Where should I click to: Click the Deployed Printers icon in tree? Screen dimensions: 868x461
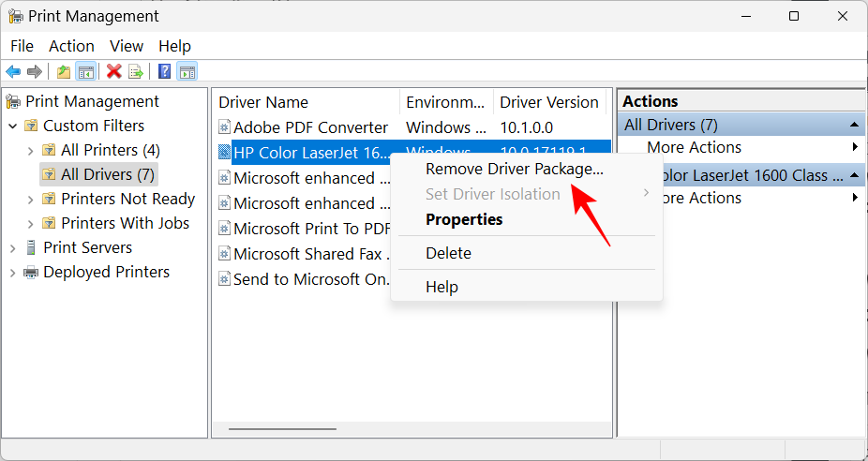pos(31,273)
